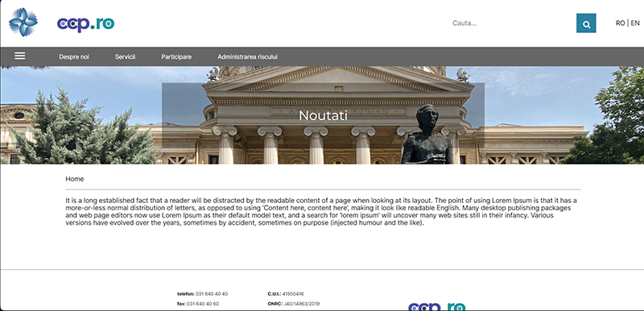Image resolution: width=644 pixels, height=311 pixels.
Task: Click the ccp.ro header logo
Action: [85, 24]
